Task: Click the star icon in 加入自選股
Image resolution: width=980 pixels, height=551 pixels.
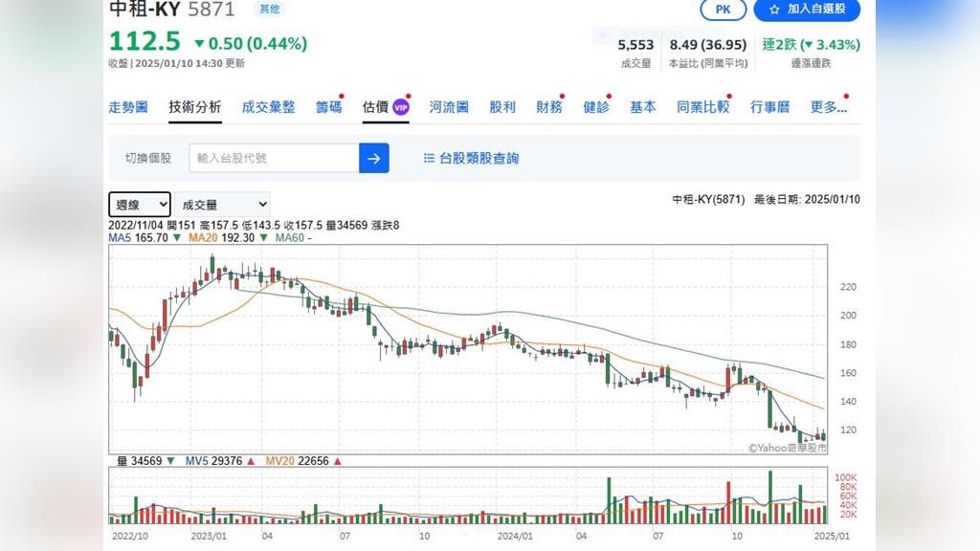Action: pyautogui.click(x=773, y=9)
